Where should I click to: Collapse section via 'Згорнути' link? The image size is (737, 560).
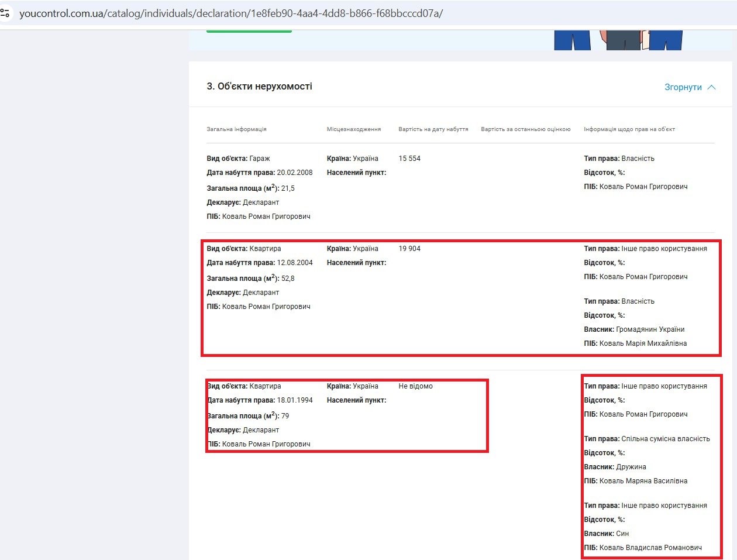[683, 87]
